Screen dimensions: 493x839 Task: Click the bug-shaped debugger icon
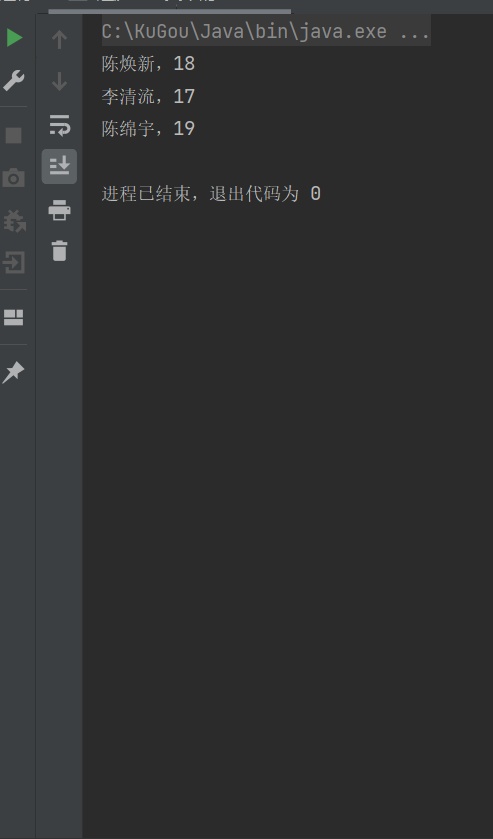(x=14, y=220)
